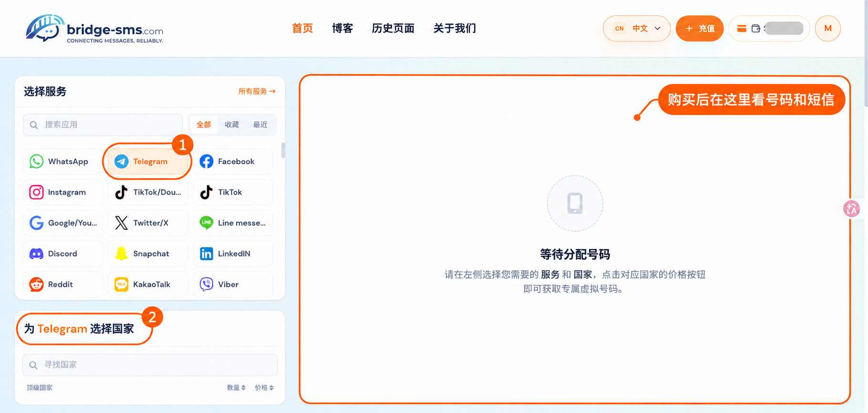
Task: Select the Instagram service
Action: (63, 192)
